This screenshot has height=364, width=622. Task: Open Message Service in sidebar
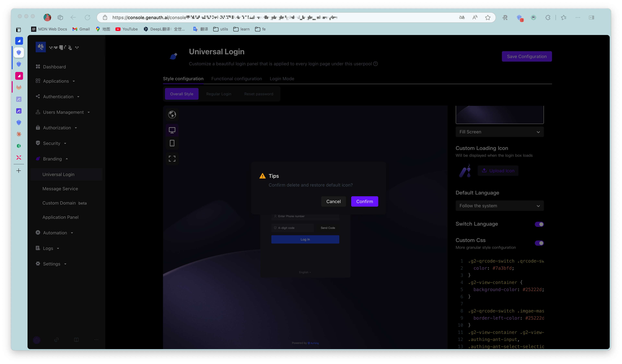(60, 189)
